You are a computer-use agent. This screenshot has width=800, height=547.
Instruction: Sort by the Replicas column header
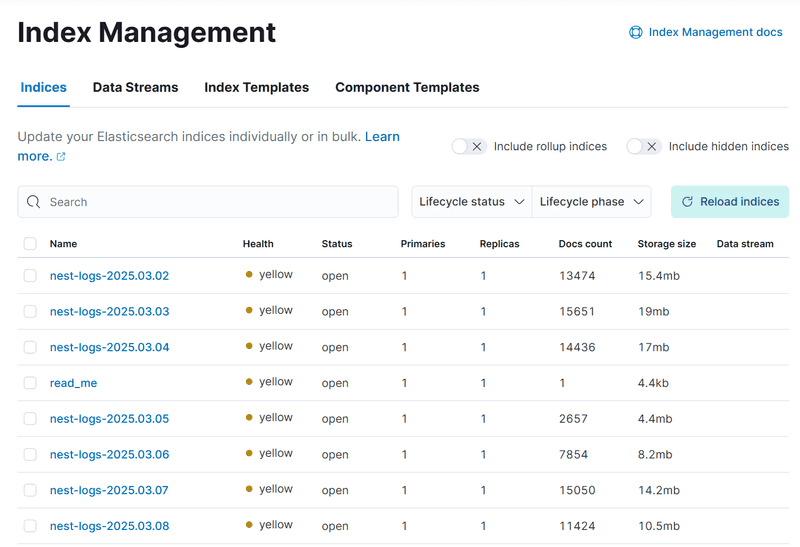[499, 244]
